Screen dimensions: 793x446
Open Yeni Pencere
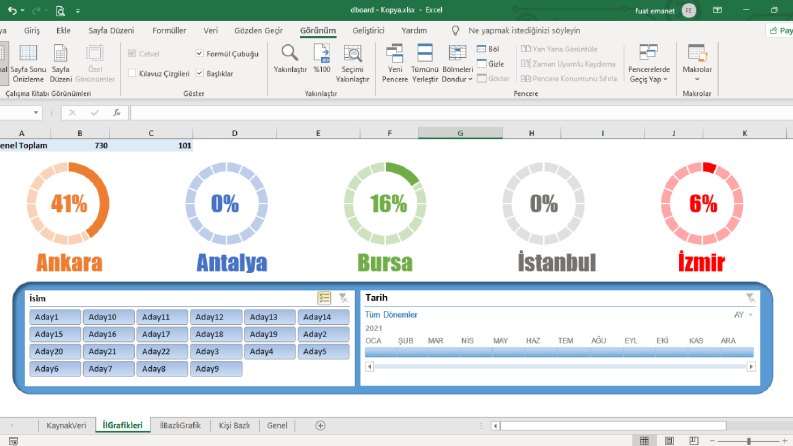[394, 64]
